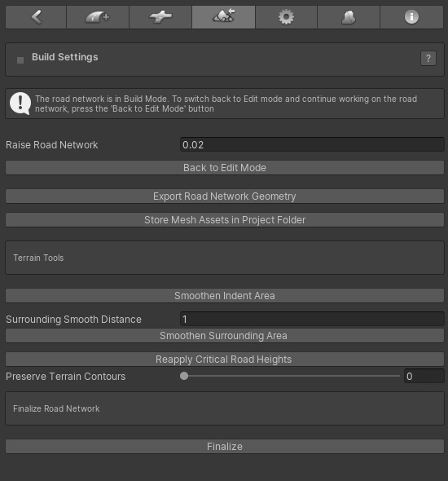Click Smoothen Indent Area button
Screen dimensions: 448x481
(x=225, y=296)
